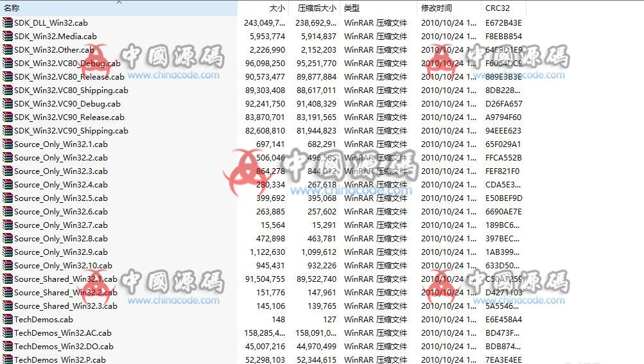
Task: Select file name SDK_Win32.VC90_Debug.cab
Action: [x=67, y=104]
